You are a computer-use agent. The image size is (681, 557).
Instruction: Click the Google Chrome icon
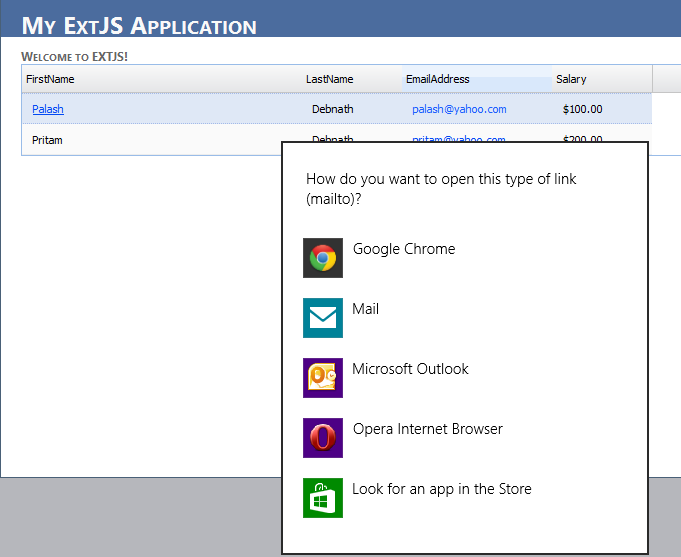[323, 258]
